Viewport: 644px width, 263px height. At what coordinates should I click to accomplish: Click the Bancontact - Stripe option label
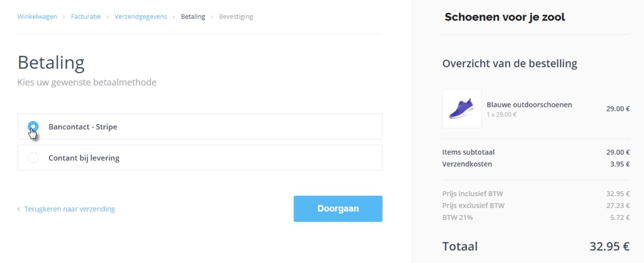click(83, 127)
